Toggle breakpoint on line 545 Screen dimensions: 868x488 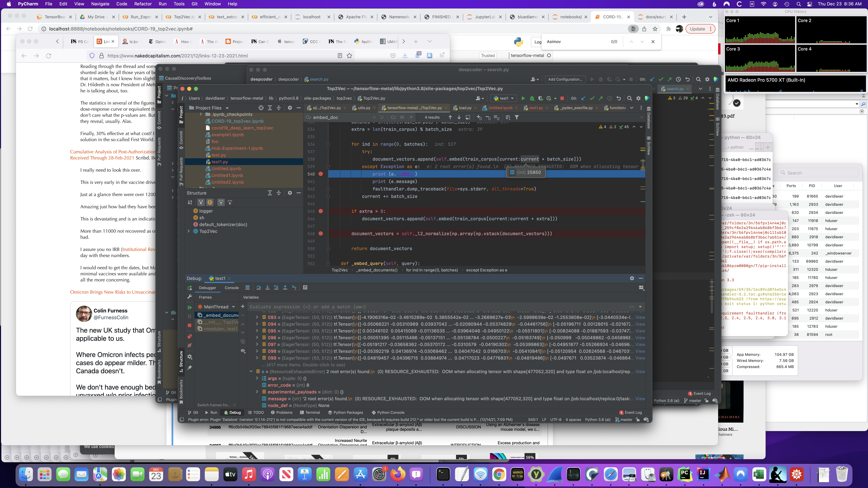point(320,211)
